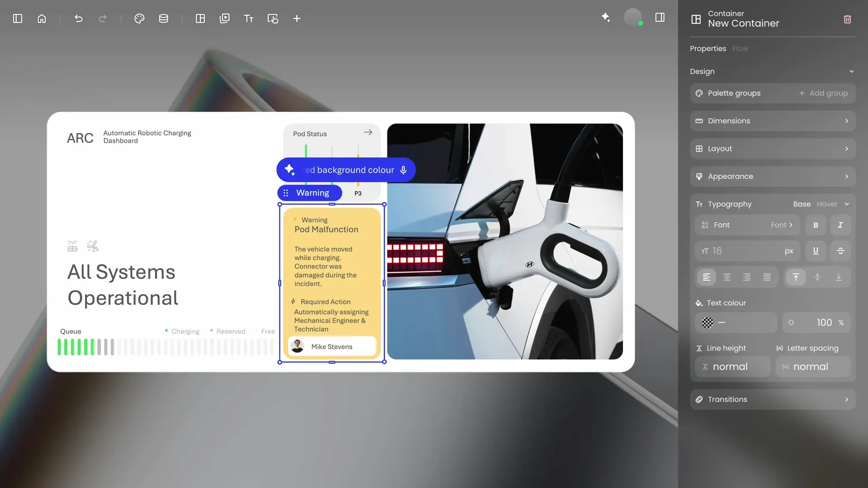Click the sparkle icon in the prompt bar
This screenshot has height=488, width=868.
pos(290,170)
